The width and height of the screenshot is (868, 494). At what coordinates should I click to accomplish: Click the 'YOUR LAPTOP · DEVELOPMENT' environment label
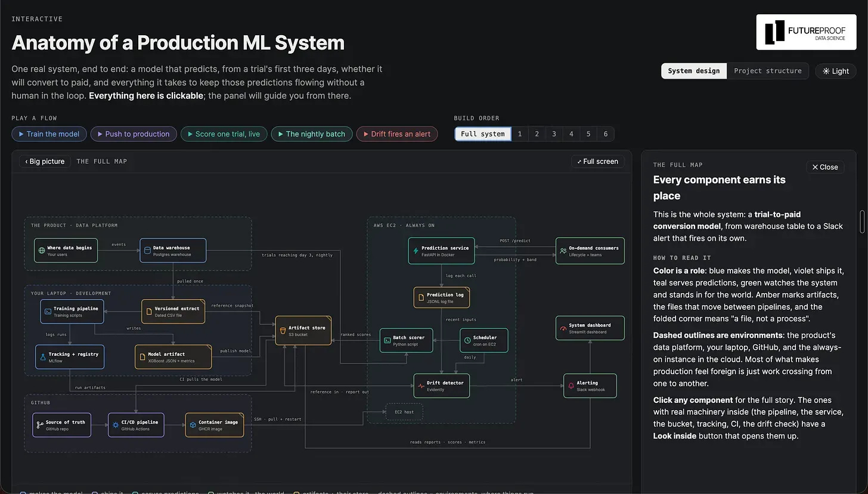pyautogui.click(x=71, y=294)
